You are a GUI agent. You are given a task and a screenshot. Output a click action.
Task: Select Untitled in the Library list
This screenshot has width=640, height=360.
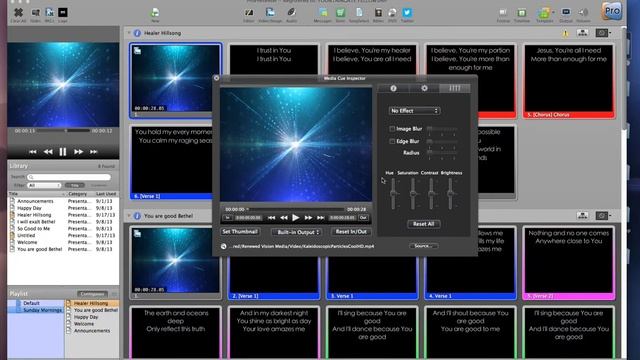(x=26, y=236)
